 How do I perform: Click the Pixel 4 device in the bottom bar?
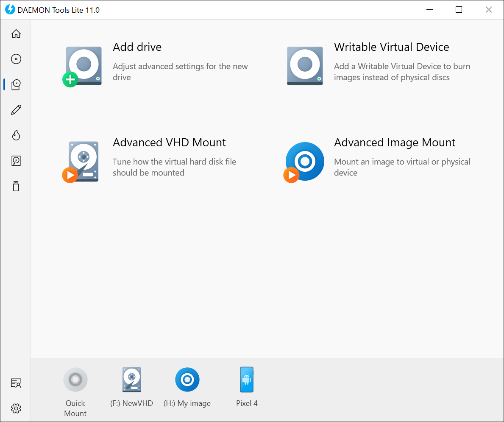(x=247, y=379)
